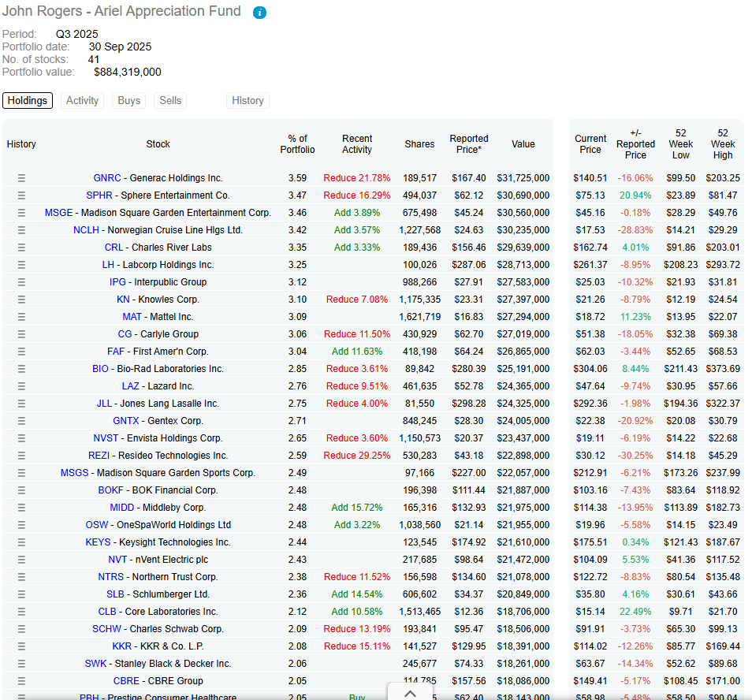This screenshot has height=700, width=752.
Task: Open the OSW ticker link
Action: coord(97,525)
